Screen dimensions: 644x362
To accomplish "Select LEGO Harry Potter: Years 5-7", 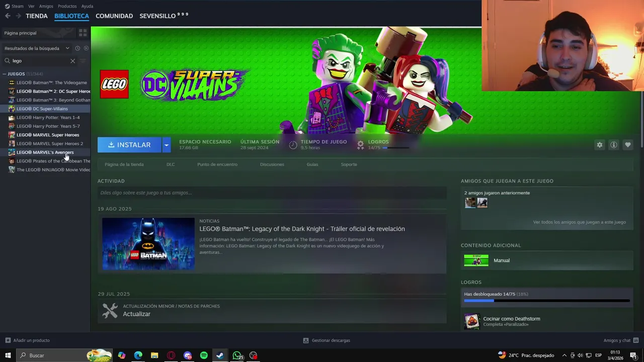I will [x=48, y=126].
